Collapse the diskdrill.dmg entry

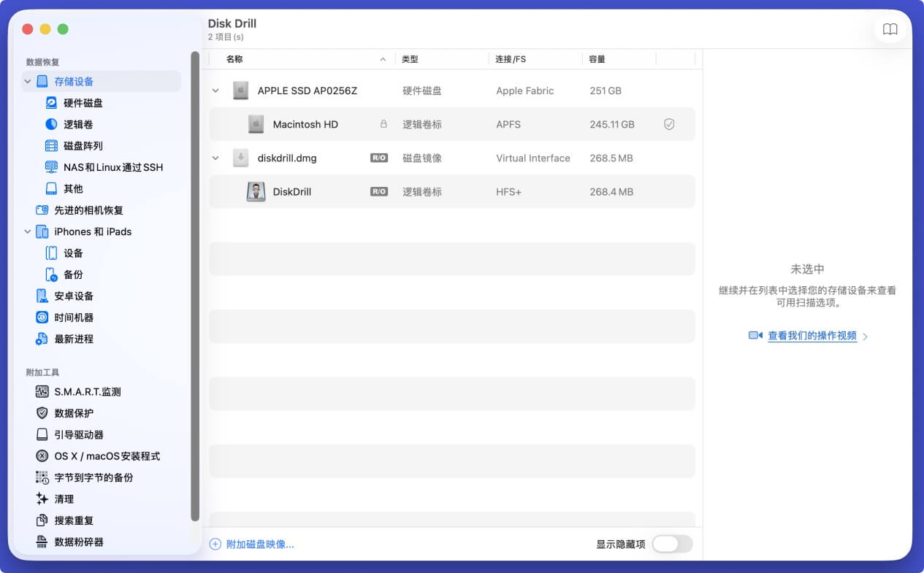[215, 158]
